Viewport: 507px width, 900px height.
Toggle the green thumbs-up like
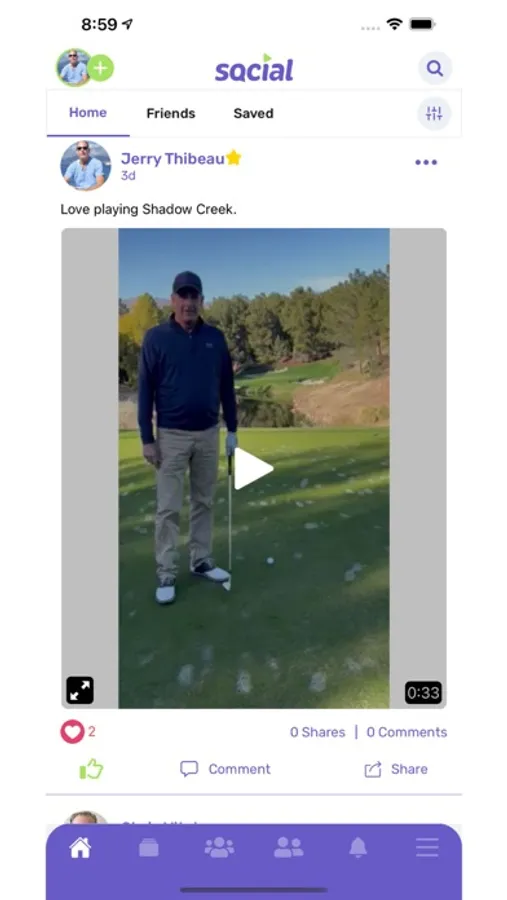point(91,769)
